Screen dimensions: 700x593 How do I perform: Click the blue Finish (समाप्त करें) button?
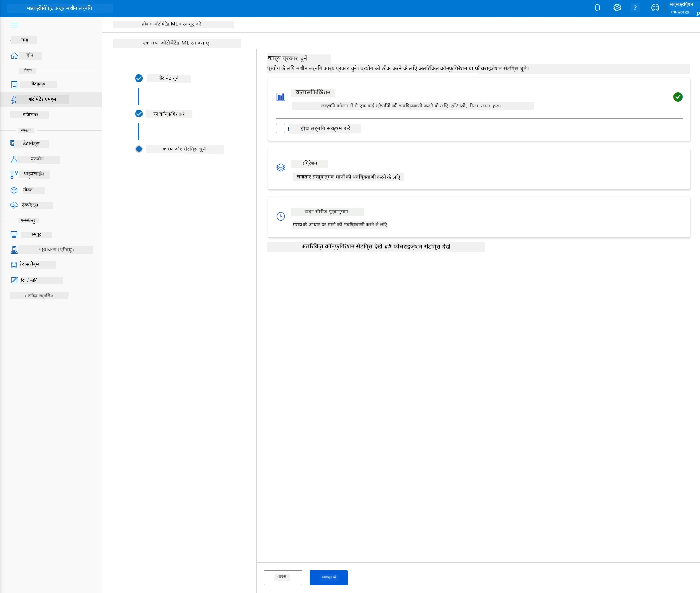tap(329, 577)
